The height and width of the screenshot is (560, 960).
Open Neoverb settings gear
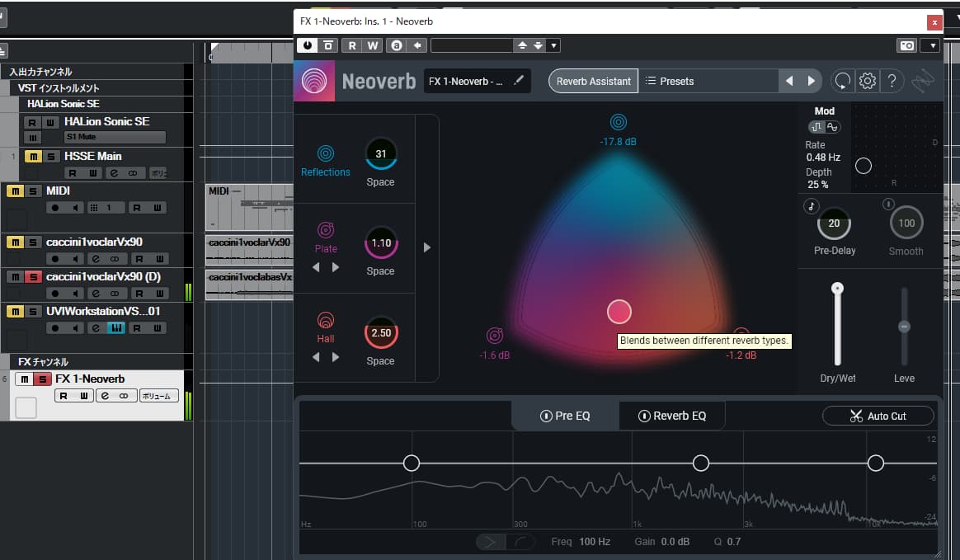[867, 81]
